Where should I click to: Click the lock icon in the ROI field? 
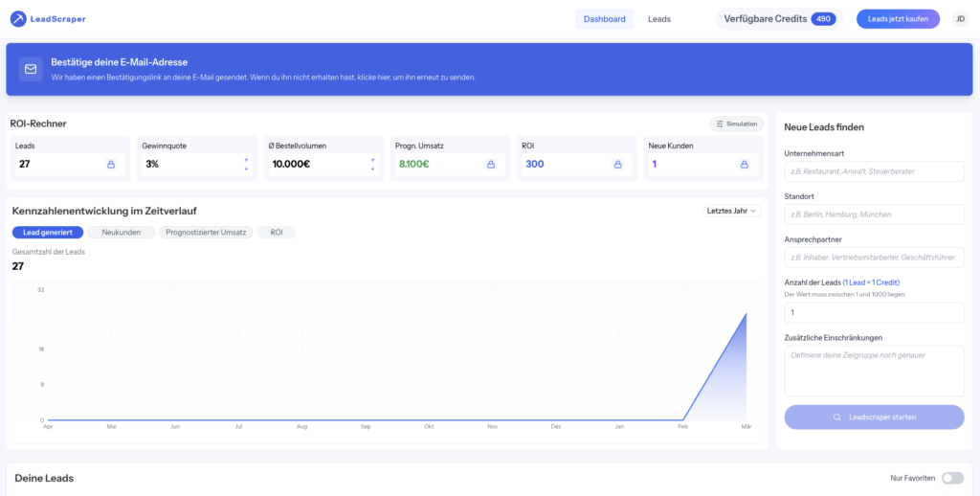pos(617,165)
